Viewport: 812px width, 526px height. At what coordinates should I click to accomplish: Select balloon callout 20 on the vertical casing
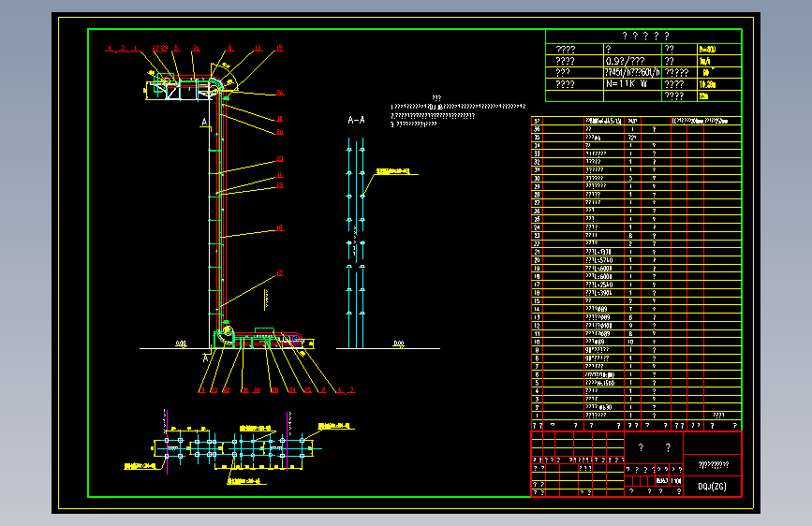280,132
